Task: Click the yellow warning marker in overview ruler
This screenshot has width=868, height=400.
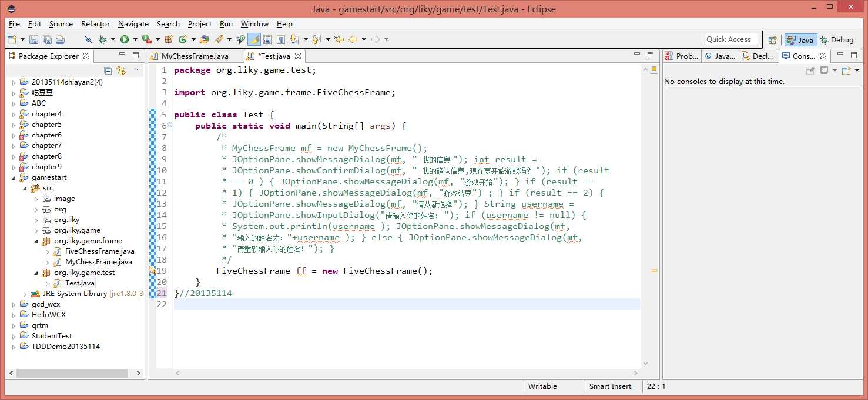Action: click(654, 271)
